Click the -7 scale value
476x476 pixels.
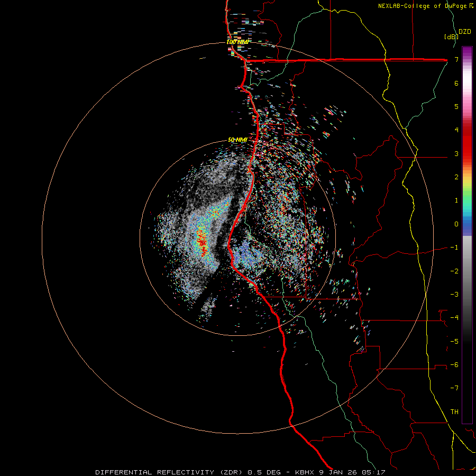[454, 388]
